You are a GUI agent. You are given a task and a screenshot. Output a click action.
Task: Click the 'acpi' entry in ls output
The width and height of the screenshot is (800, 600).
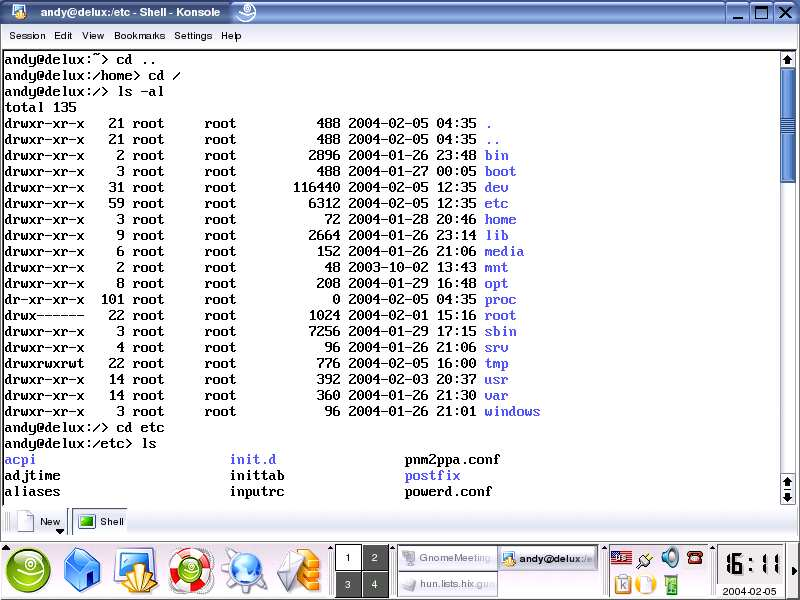(x=20, y=460)
